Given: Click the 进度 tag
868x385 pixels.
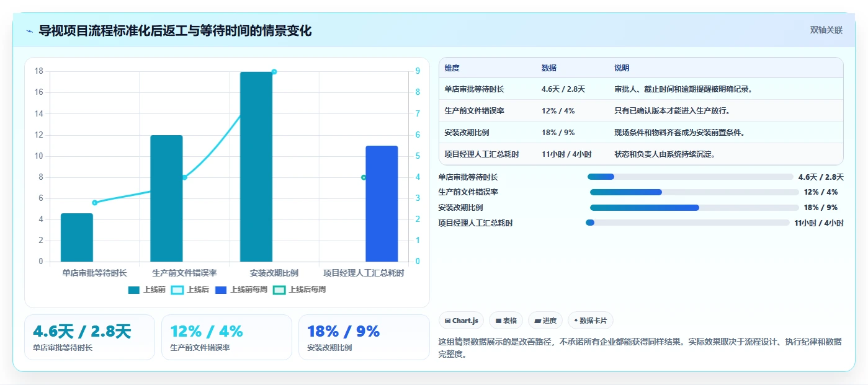Looking at the screenshot, I should point(545,321).
